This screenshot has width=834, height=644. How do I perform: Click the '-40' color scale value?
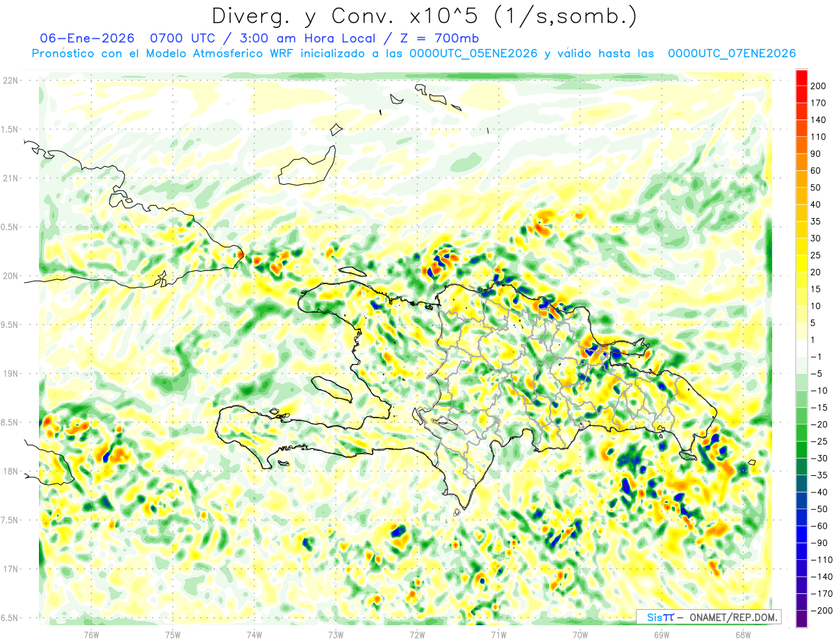pyautogui.click(x=819, y=493)
